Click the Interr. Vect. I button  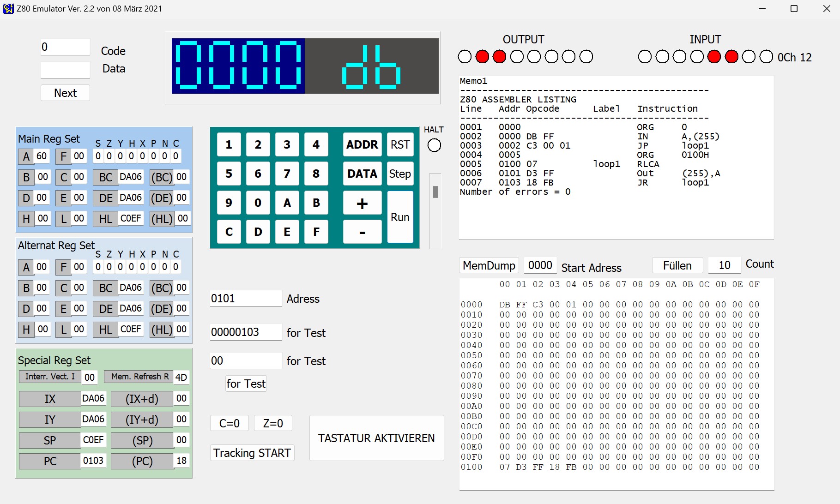click(50, 377)
